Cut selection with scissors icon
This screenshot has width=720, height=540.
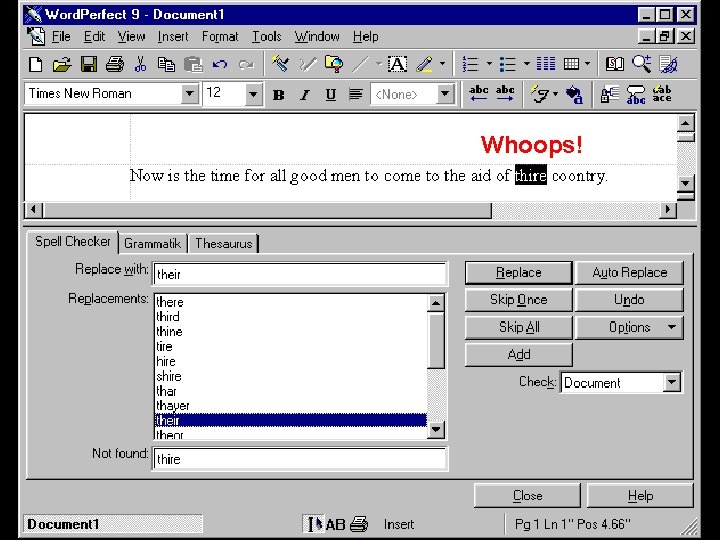tap(141, 64)
